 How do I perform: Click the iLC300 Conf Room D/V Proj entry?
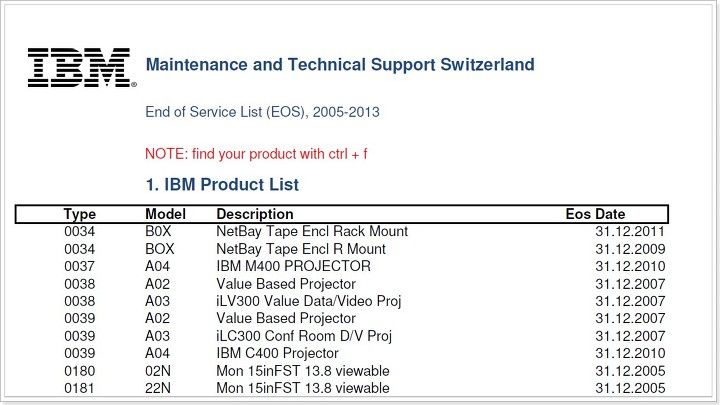tap(304, 336)
